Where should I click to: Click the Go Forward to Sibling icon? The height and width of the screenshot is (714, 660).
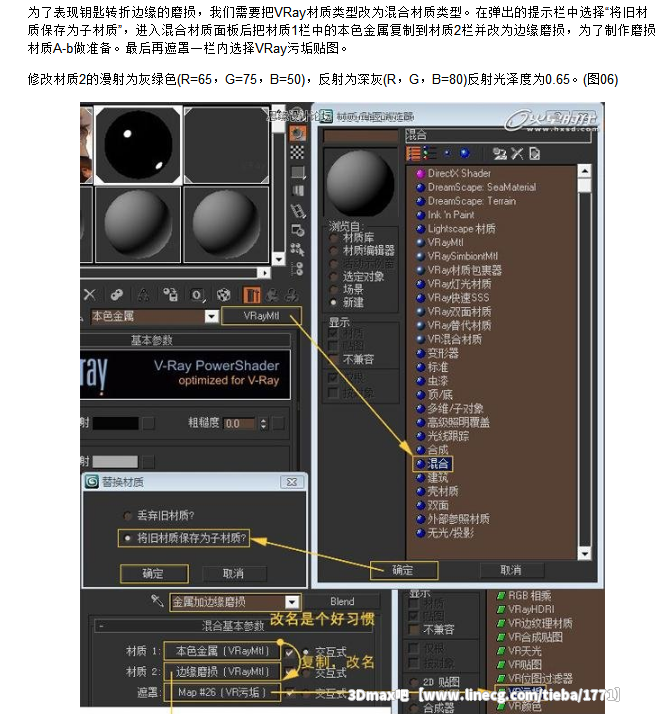pyautogui.click(x=291, y=295)
